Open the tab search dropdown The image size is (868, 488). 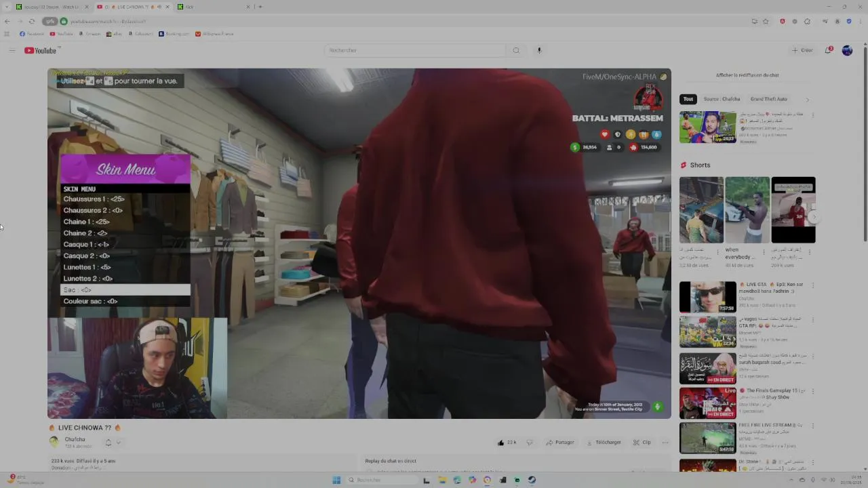tap(5, 7)
